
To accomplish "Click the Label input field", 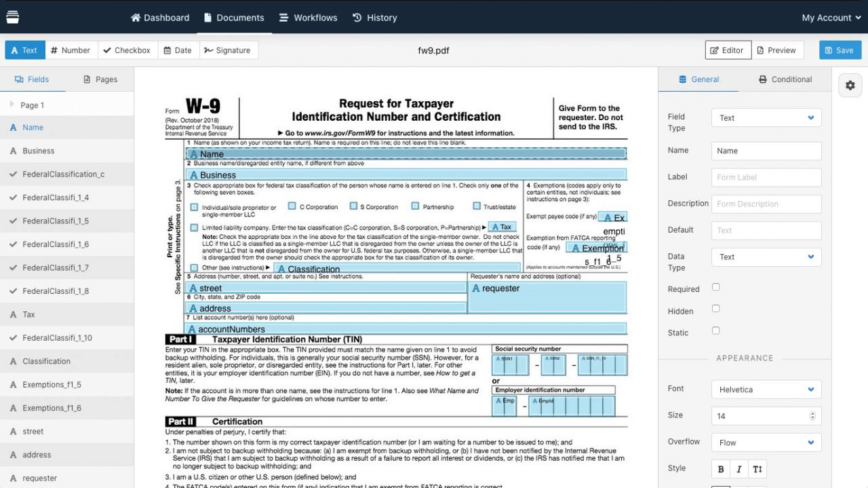I will coord(766,177).
